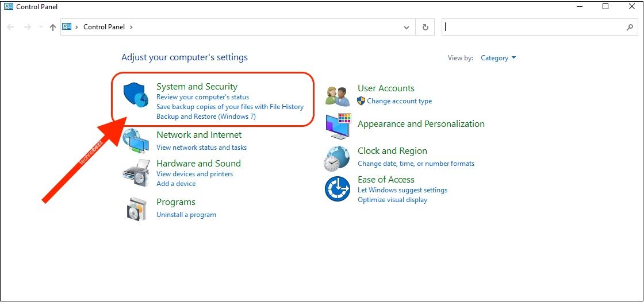This screenshot has width=644, height=302.
Task: Open the Clock and Region globe clock icon
Action: 337,158
